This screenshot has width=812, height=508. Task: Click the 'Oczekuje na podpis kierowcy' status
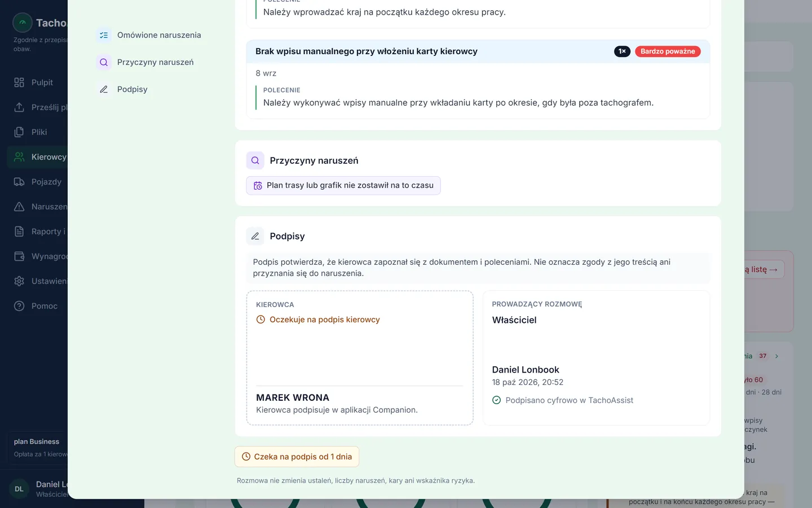coord(318,319)
